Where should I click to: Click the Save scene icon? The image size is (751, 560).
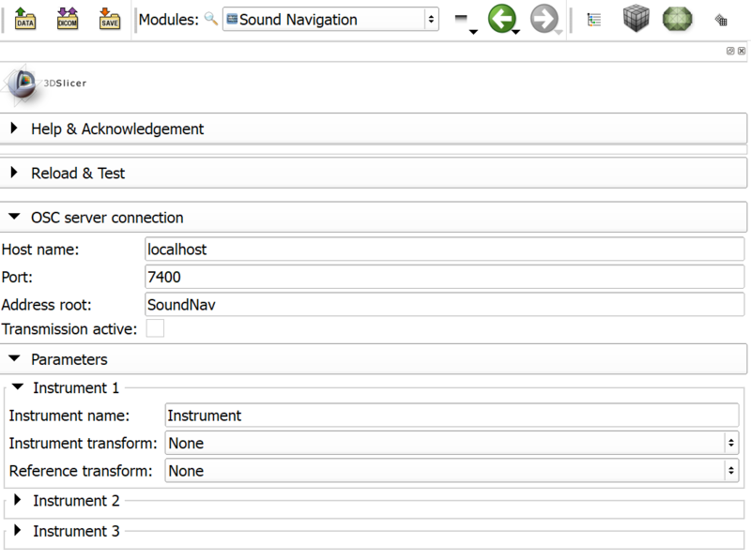click(110, 19)
